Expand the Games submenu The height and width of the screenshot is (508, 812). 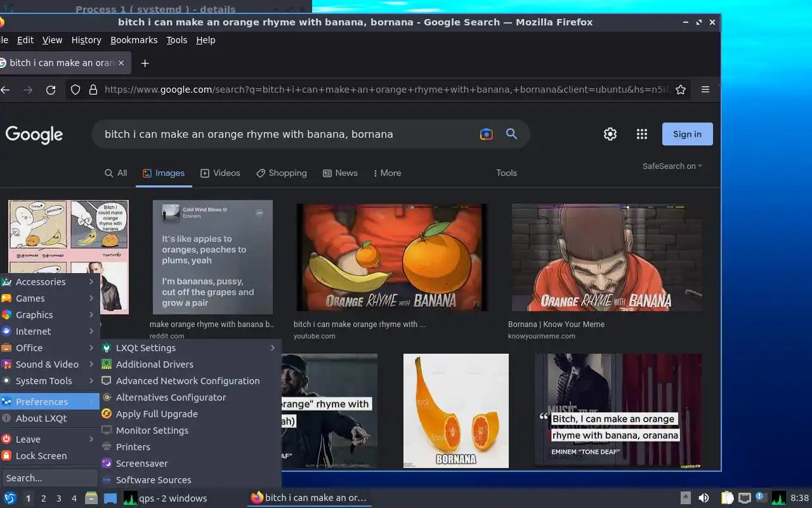point(50,298)
